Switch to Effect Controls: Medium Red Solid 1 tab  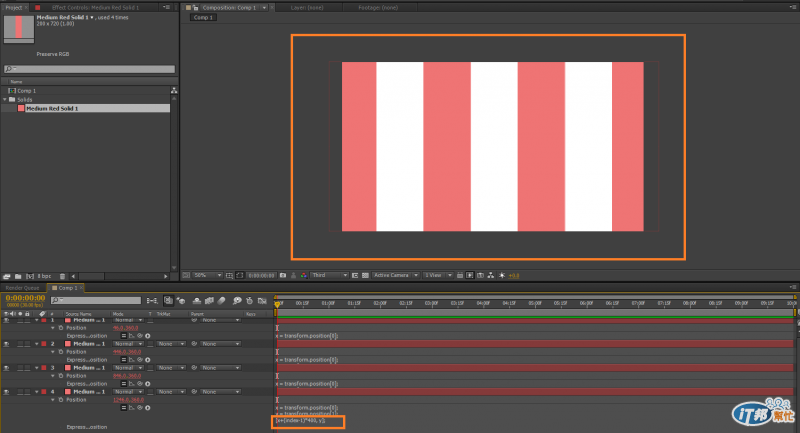[95, 8]
